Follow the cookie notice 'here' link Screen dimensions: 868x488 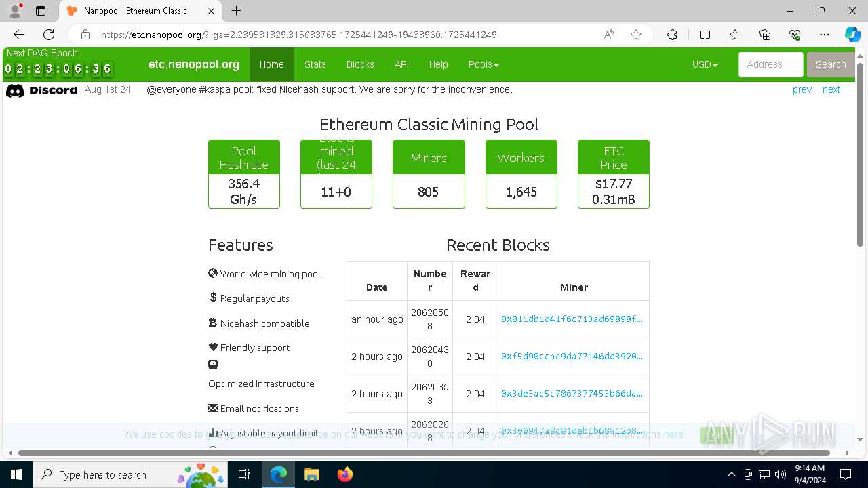pos(673,434)
